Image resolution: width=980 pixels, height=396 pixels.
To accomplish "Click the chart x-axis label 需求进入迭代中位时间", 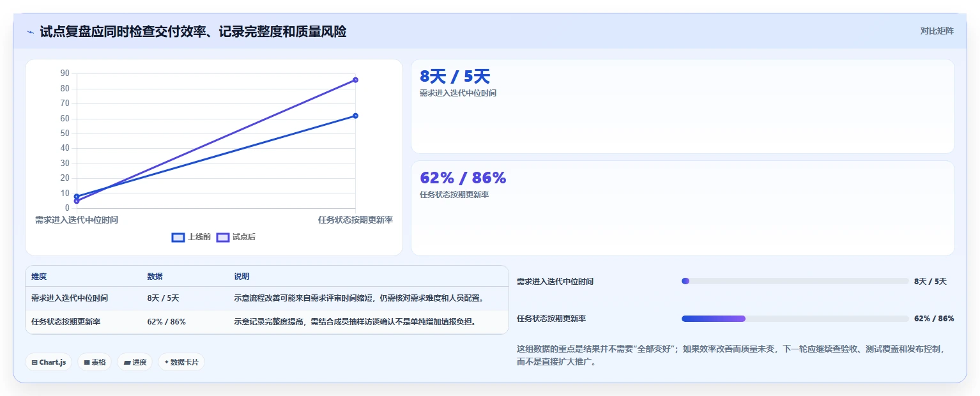I will pos(77,220).
